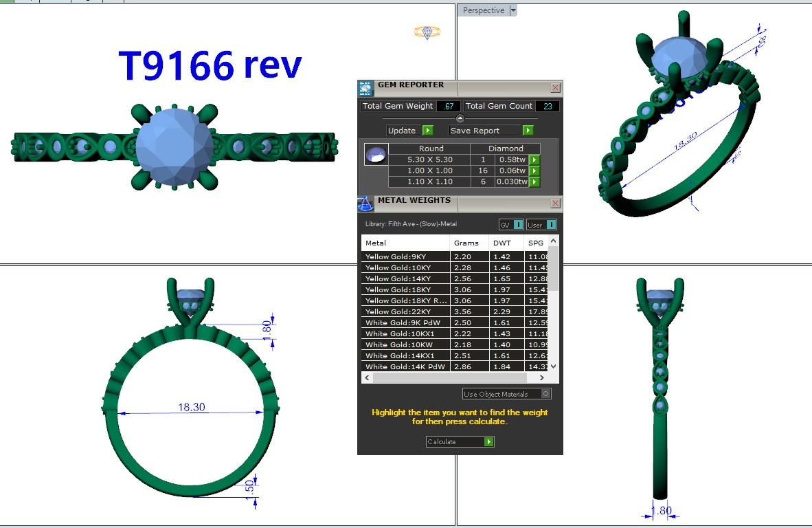Click the round diamond gem thumbnail
Image resolution: width=812 pixels, height=528 pixels.
click(376, 155)
